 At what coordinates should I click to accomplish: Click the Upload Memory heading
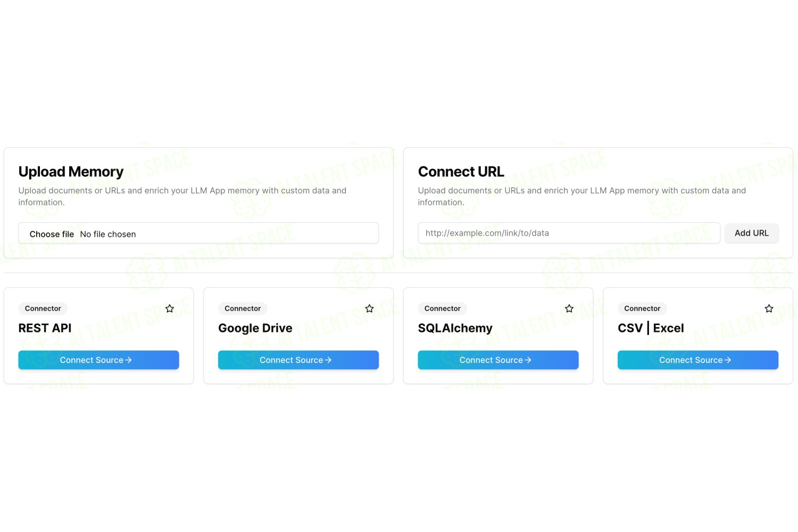click(x=71, y=172)
